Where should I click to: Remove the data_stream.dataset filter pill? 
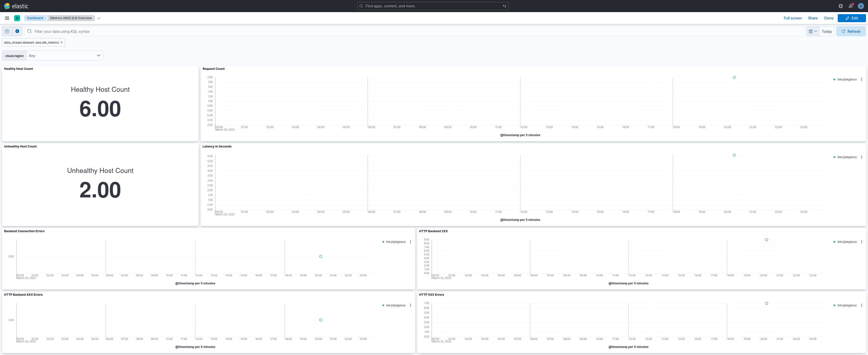(62, 42)
